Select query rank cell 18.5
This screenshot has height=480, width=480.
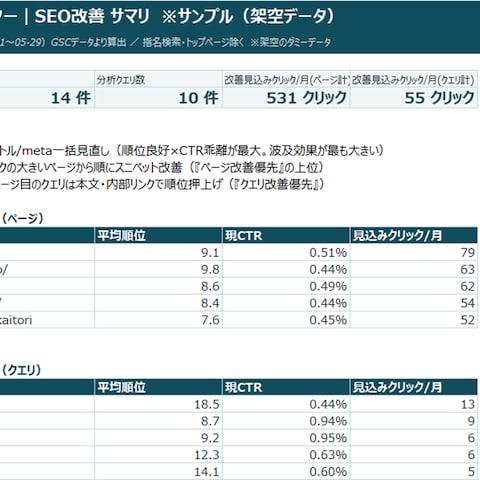(158, 404)
